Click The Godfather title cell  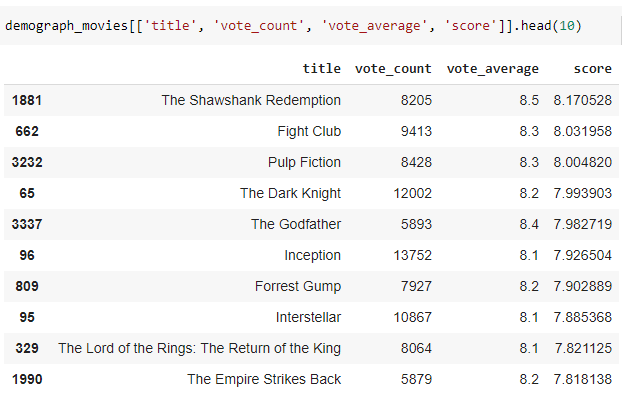296,224
